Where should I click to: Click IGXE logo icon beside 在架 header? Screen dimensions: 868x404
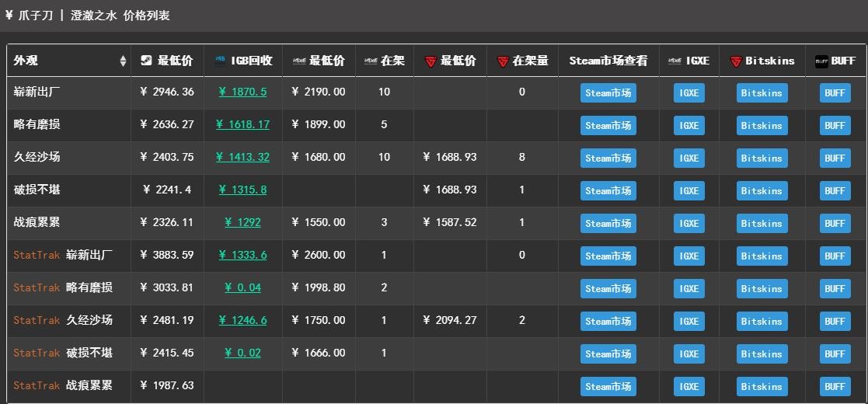[x=371, y=61]
